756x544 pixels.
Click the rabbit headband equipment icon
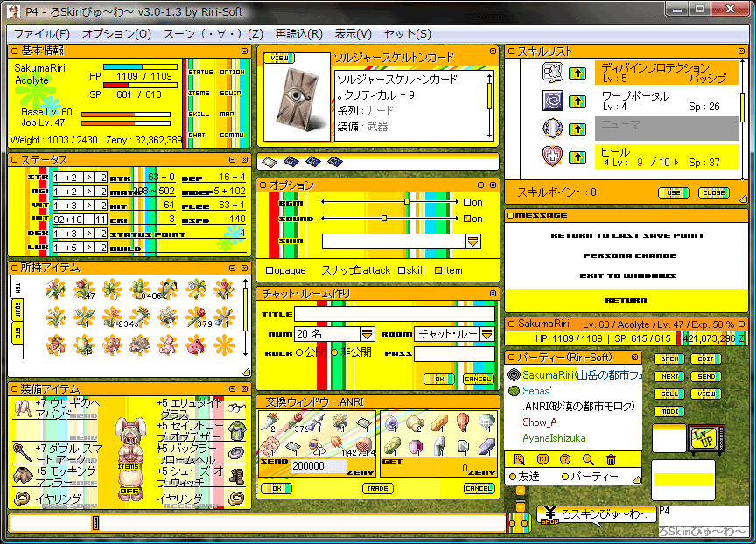22,408
